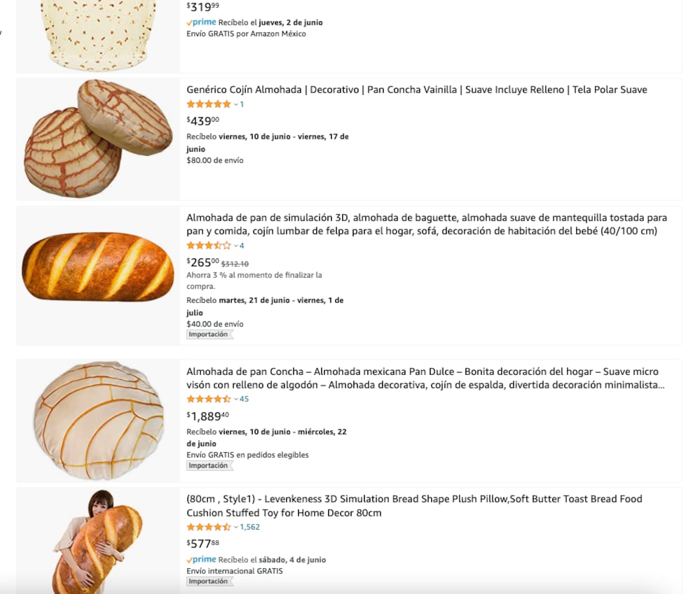Open the tortilla blanket product image

[98, 35]
